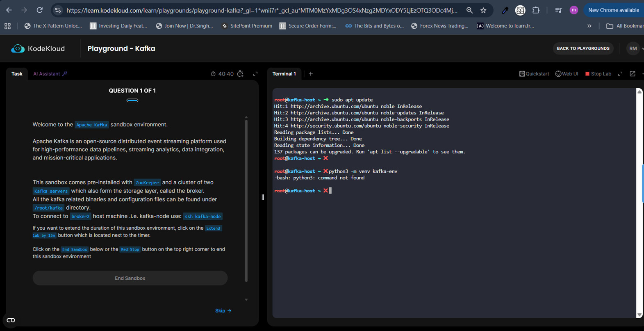Click New Chrome available button
This screenshot has width=644, height=331.
[x=613, y=10]
